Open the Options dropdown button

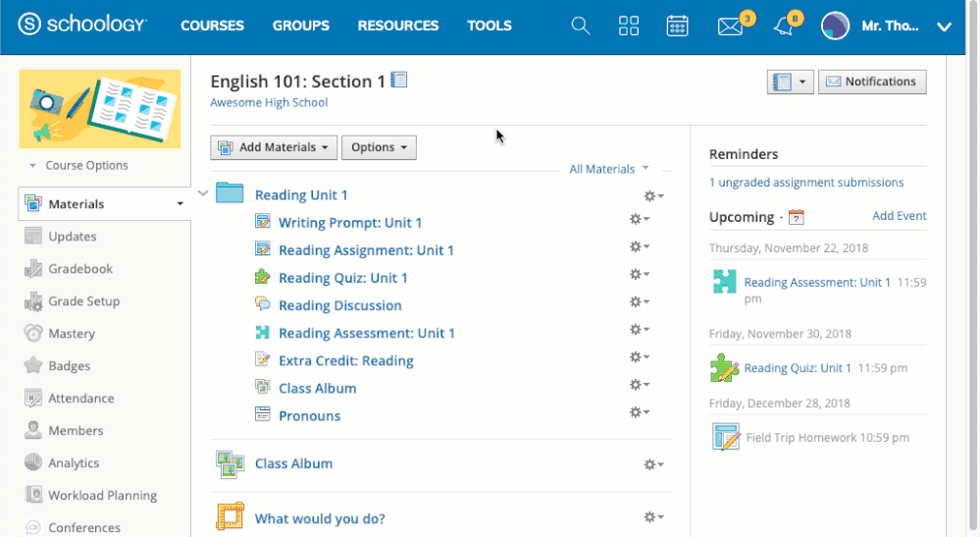coord(380,147)
